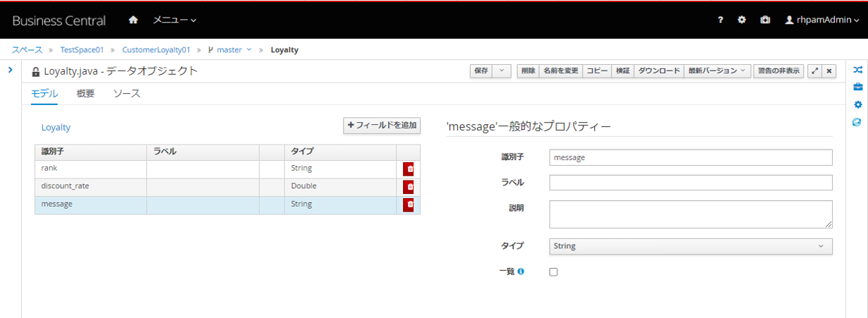Open the help question mark menu

(721, 20)
